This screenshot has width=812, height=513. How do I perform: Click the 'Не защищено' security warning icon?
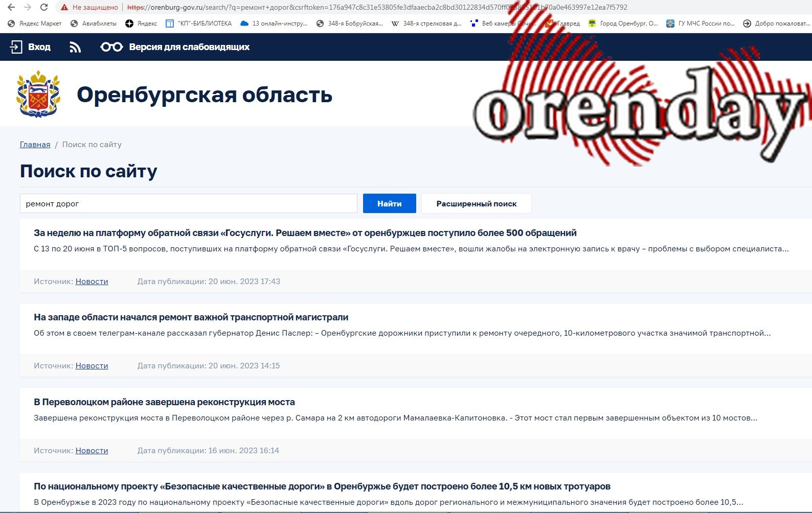[64, 7]
